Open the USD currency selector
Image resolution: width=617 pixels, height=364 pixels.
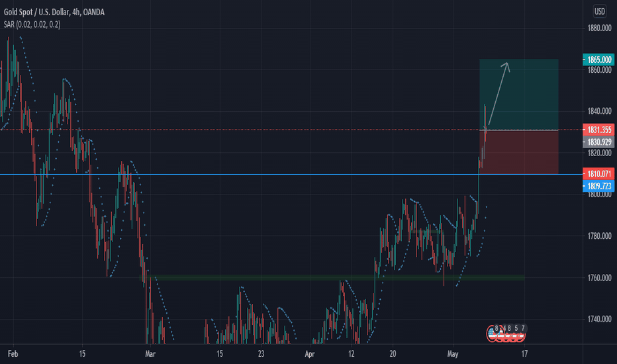pos(599,11)
